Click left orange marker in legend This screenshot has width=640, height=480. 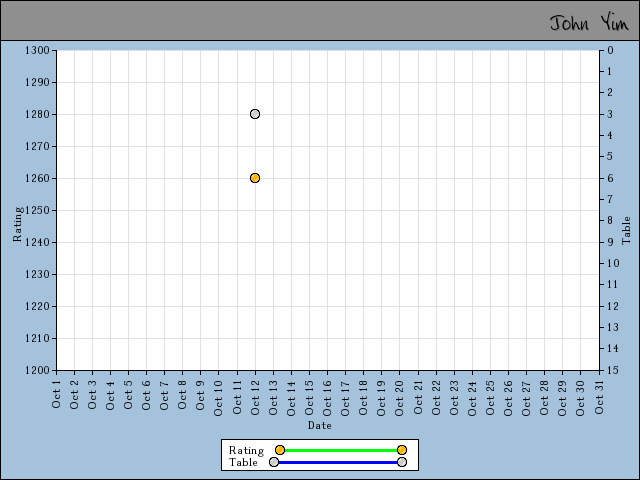(x=280, y=450)
